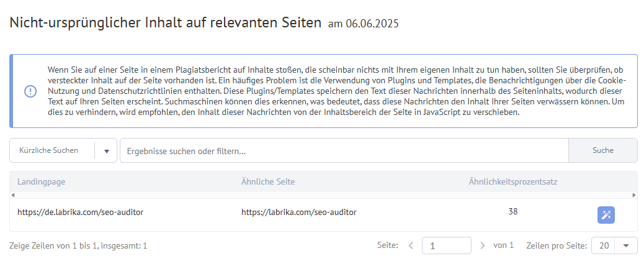Sort by the Ähnliche Seite column header
This screenshot has width=644, height=261.
268,181
